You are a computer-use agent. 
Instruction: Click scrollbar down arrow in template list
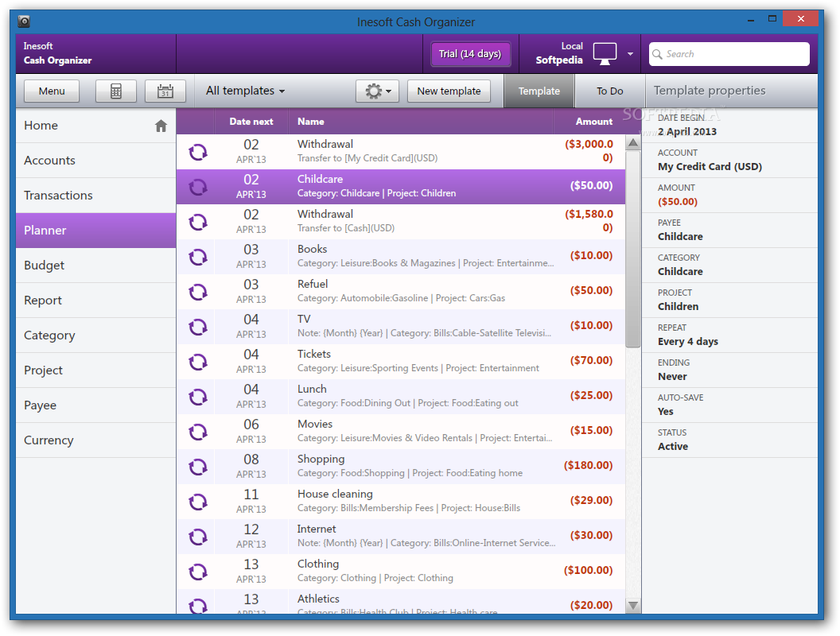pos(633,606)
